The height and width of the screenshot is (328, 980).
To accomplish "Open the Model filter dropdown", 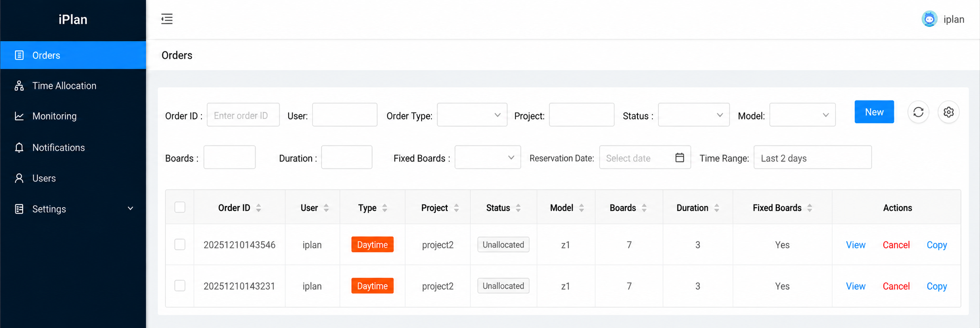I will [802, 115].
